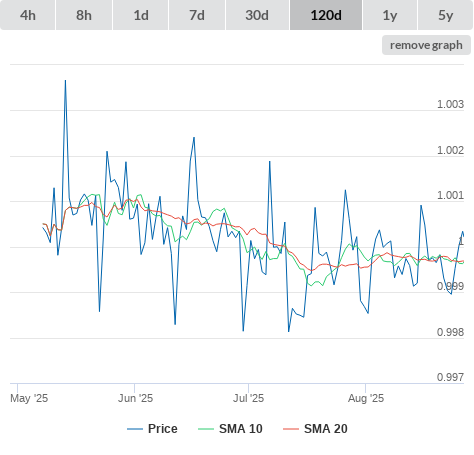Choose the 1d time range tab

tap(141, 15)
